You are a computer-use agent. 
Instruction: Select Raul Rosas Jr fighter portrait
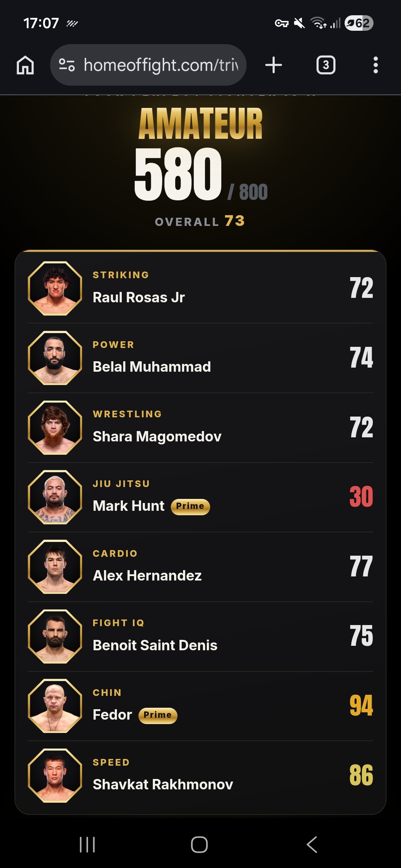pyautogui.click(x=55, y=288)
